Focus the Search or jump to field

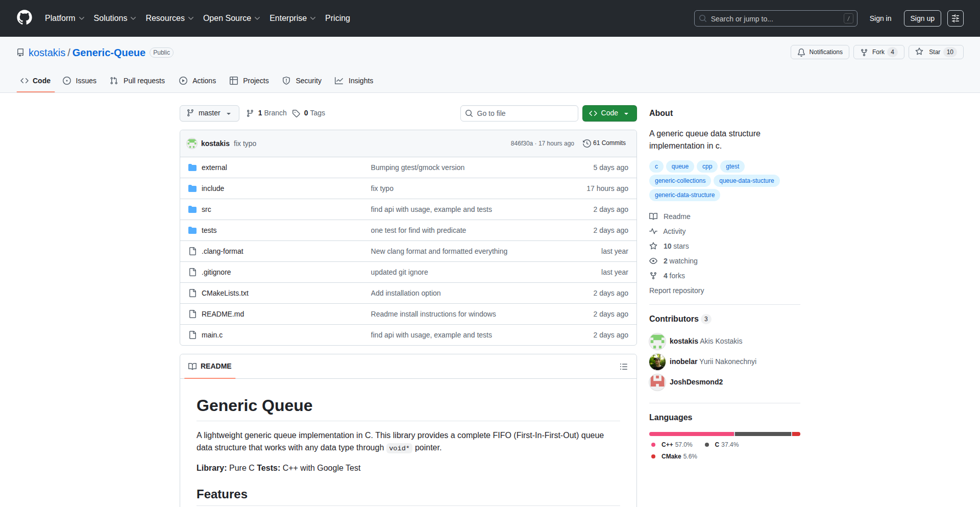click(x=776, y=18)
